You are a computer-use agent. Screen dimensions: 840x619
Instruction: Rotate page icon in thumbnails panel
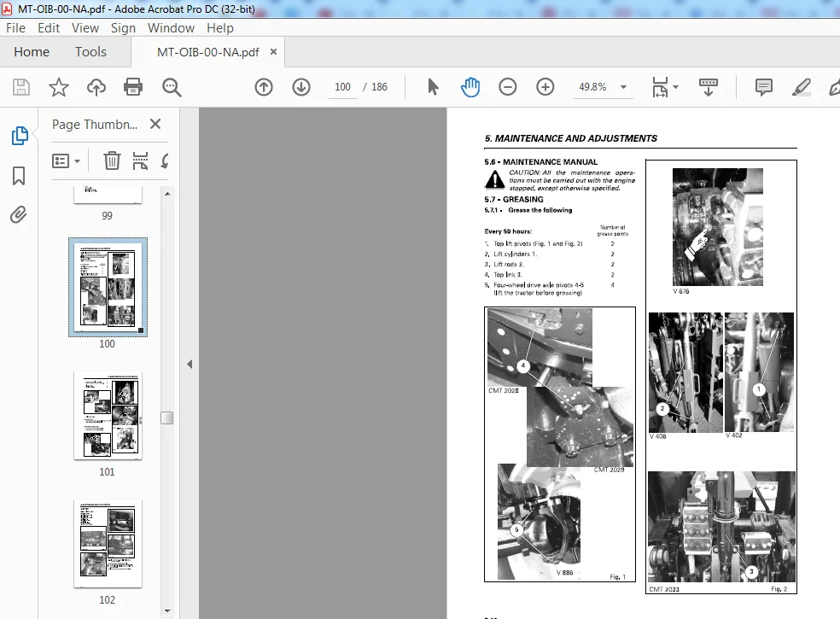pos(165,161)
